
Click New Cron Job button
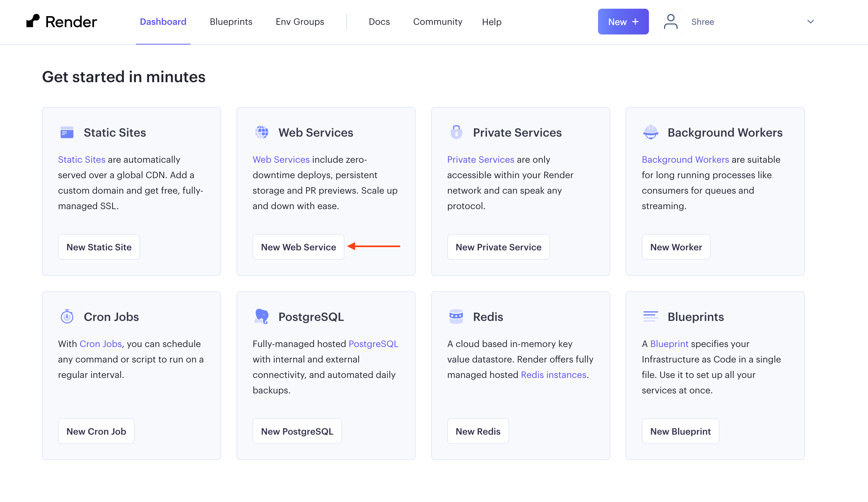pyautogui.click(x=96, y=431)
